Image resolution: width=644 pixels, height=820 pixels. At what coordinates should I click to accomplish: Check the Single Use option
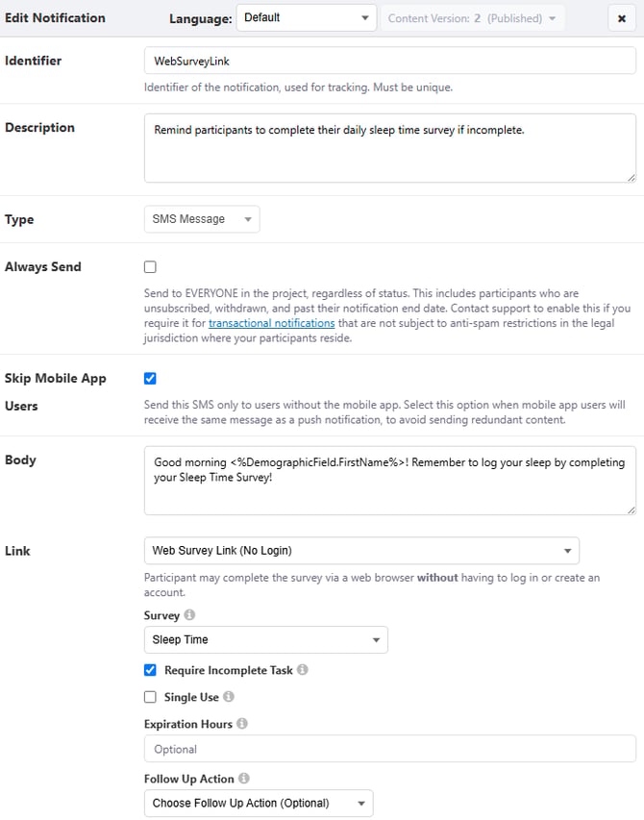click(x=150, y=697)
